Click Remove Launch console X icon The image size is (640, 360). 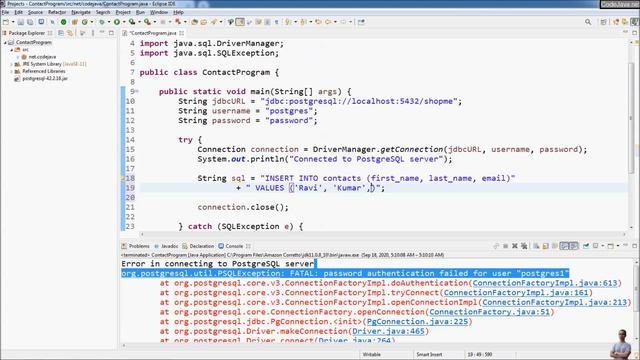[x=515, y=246]
